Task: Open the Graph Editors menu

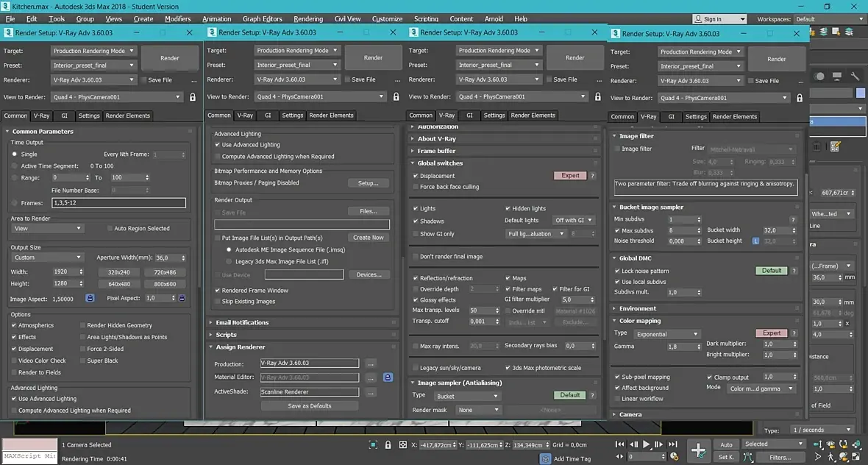Action: point(262,19)
